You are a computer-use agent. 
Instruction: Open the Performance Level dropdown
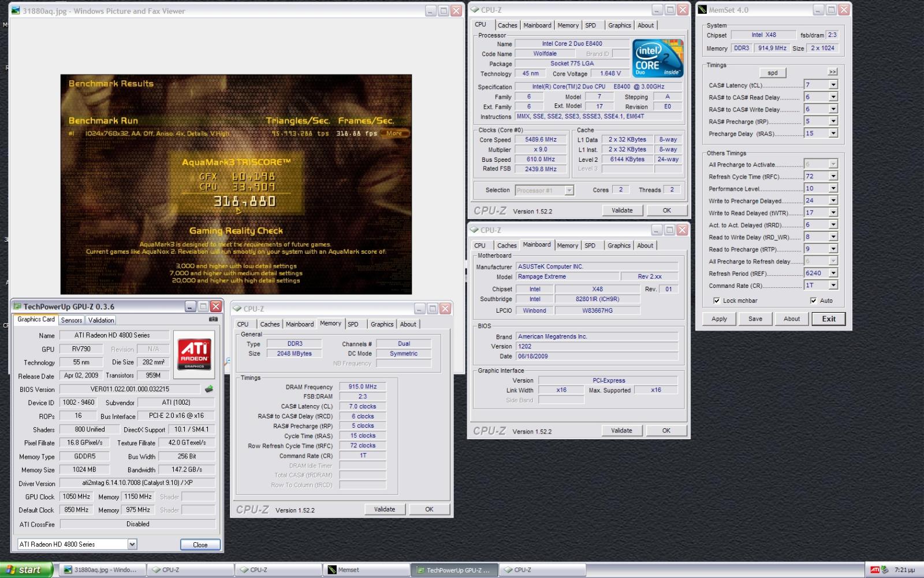click(833, 188)
